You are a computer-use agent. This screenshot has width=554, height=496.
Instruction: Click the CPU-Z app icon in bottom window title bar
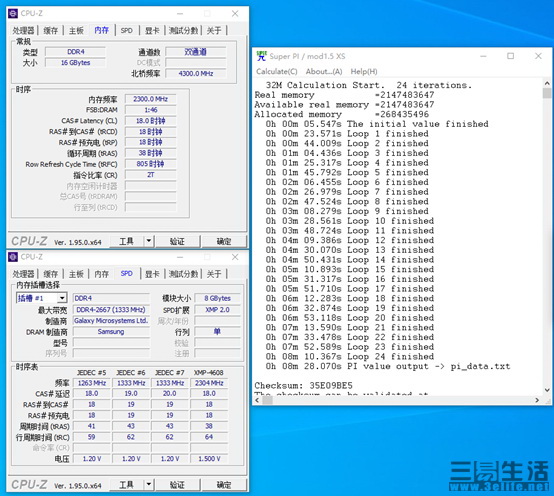click(13, 257)
